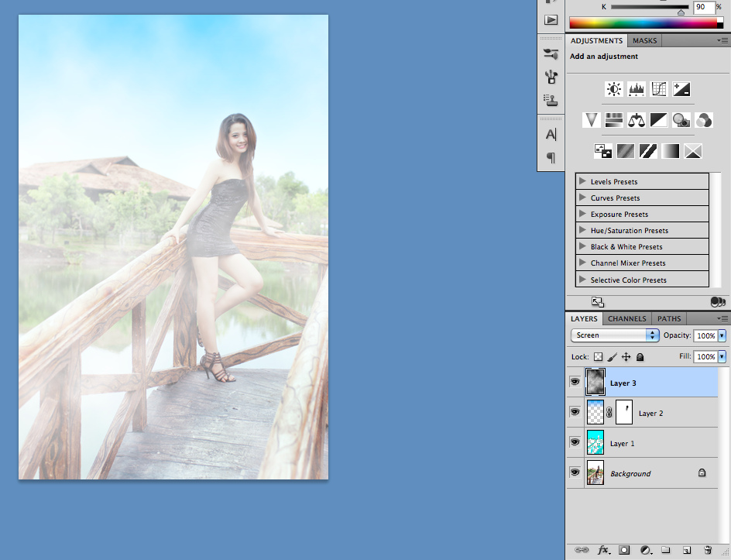The height and width of the screenshot is (560, 731).
Task: Open the layer style fx menu
Action: click(604, 550)
